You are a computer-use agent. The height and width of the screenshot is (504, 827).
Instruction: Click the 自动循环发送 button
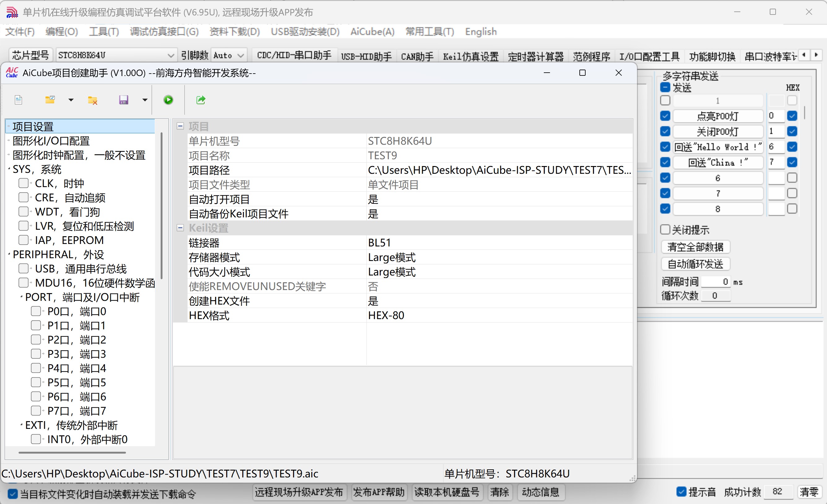tap(695, 264)
